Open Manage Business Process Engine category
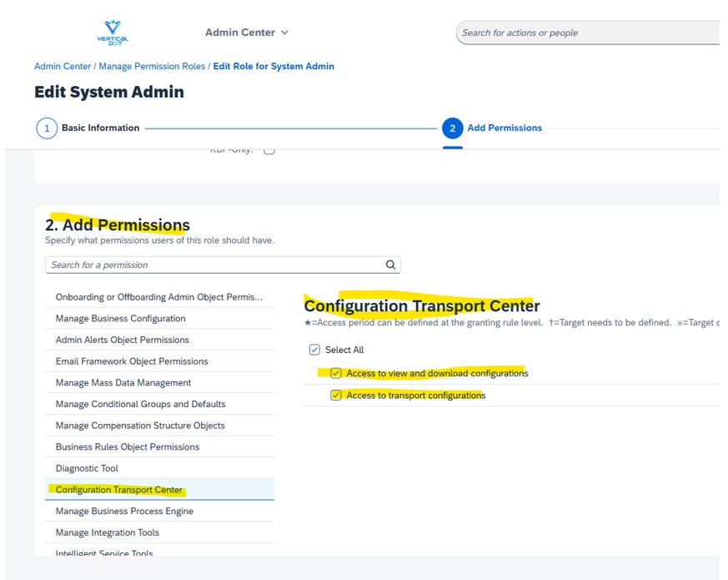 click(160, 511)
